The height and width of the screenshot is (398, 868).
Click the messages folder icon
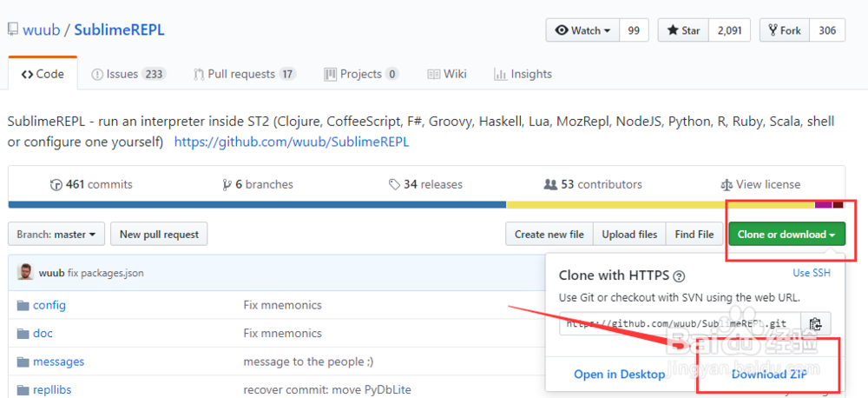pyautogui.click(x=23, y=362)
